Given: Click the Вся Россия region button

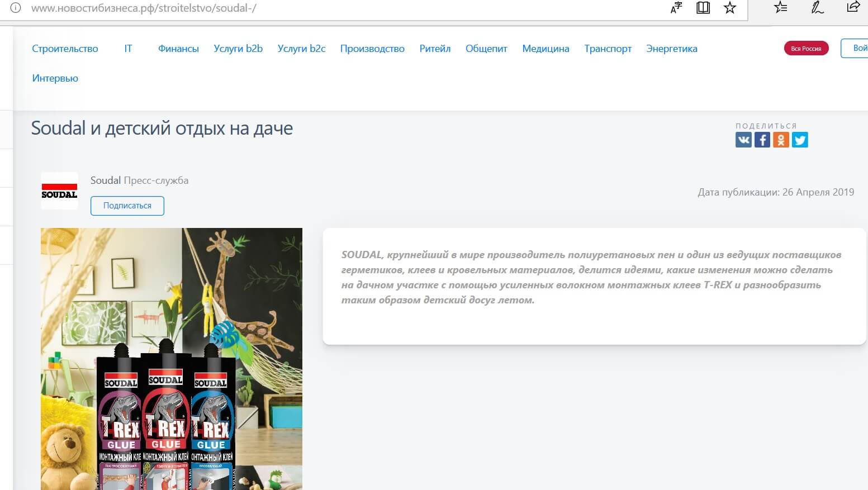Looking at the screenshot, I should tap(806, 49).
